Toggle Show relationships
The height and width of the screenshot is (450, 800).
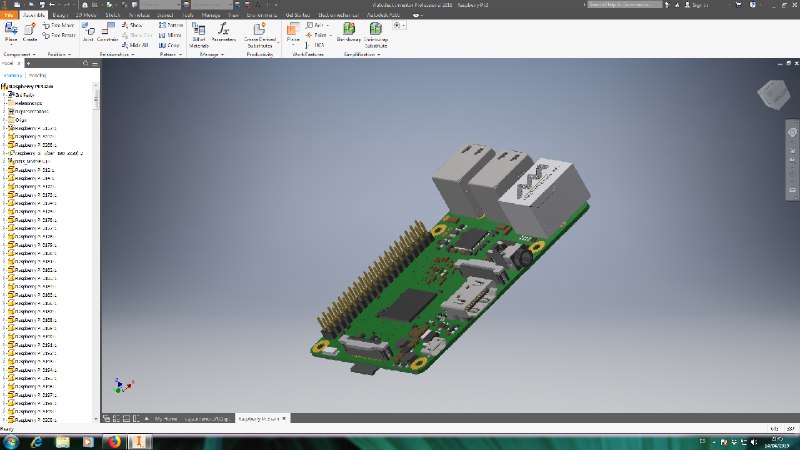click(134, 25)
